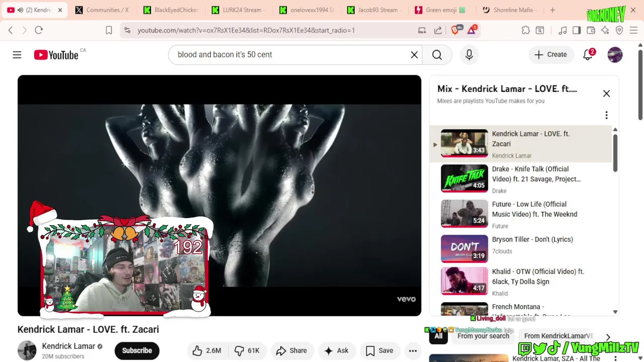Subscribe to Kendrick Lamar
The image size is (644, 362).
tap(137, 350)
